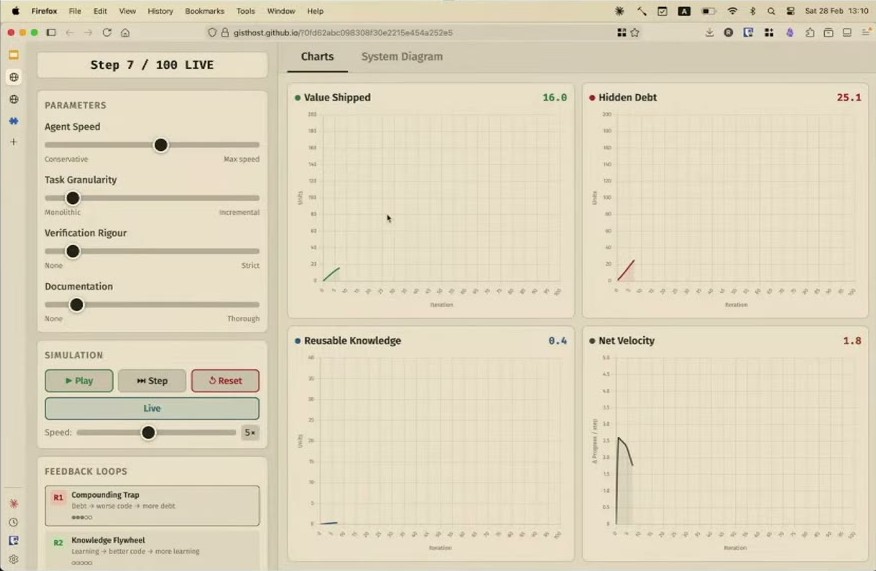The image size is (876, 571).
Task: Click the 'Step 7 / 100 LIVE' header
Action: (152, 65)
